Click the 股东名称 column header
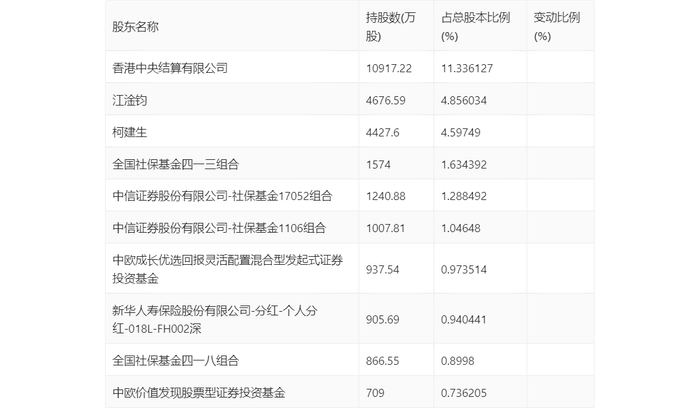 click(x=135, y=27)
